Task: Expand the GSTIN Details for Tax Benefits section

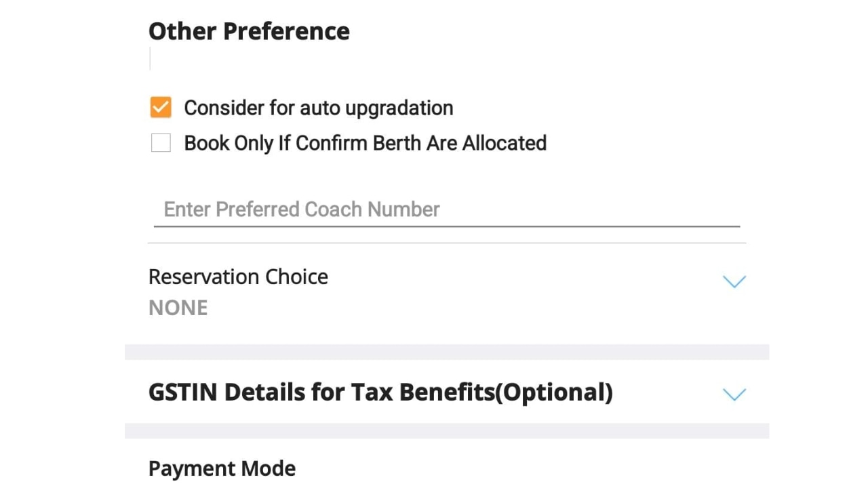Action: pyautogui.click(x=734, y=394)
